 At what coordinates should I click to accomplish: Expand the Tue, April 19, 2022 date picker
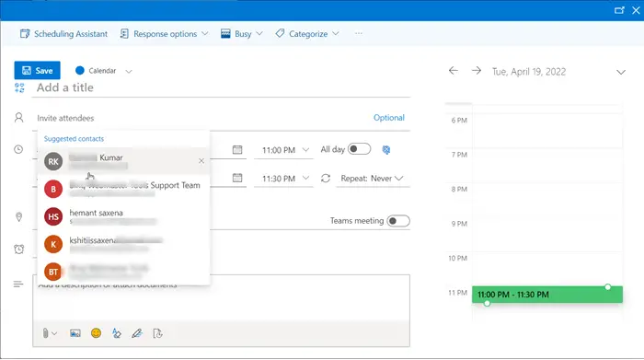coord(621,73)
